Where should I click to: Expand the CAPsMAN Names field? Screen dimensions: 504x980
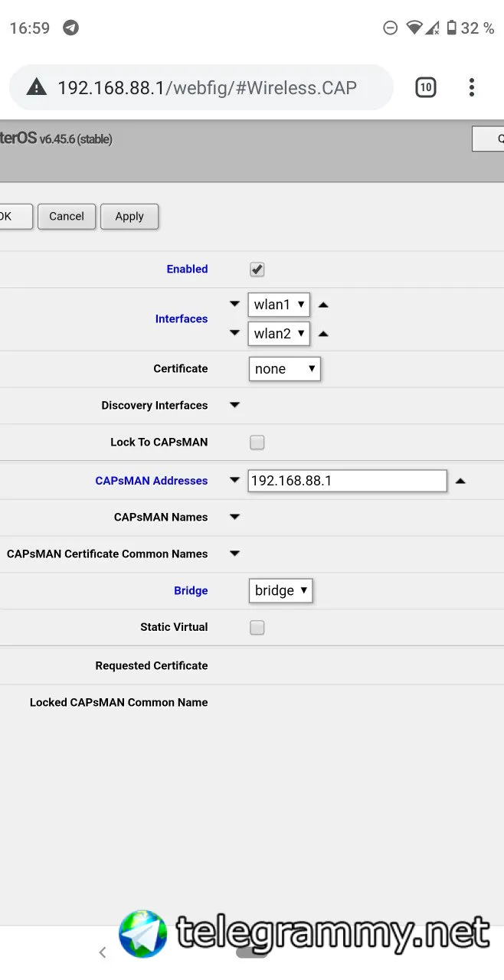(235, 517)
